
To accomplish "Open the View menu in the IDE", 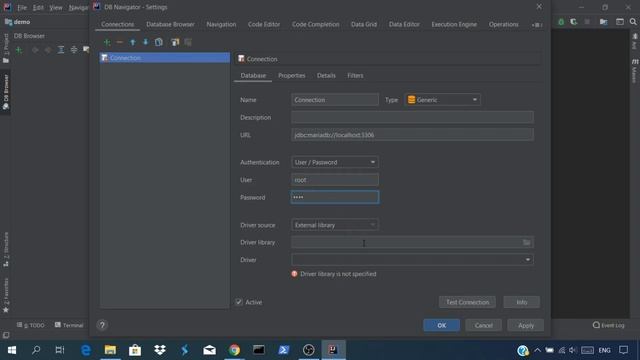I will click(x=56, y=7).
